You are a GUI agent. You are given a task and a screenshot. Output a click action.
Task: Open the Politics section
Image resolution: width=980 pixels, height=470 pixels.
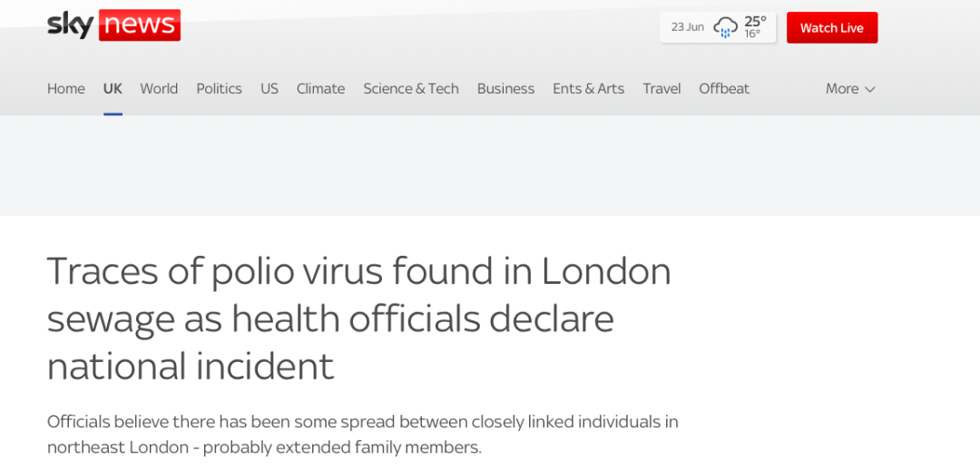[x=219, y=88]
